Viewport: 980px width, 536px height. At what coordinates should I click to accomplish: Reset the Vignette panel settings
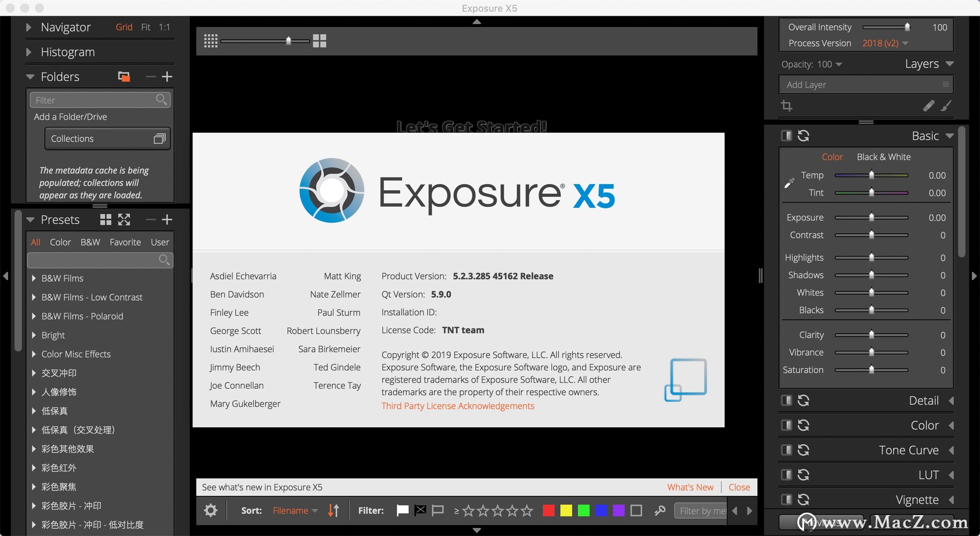point(803,499)
